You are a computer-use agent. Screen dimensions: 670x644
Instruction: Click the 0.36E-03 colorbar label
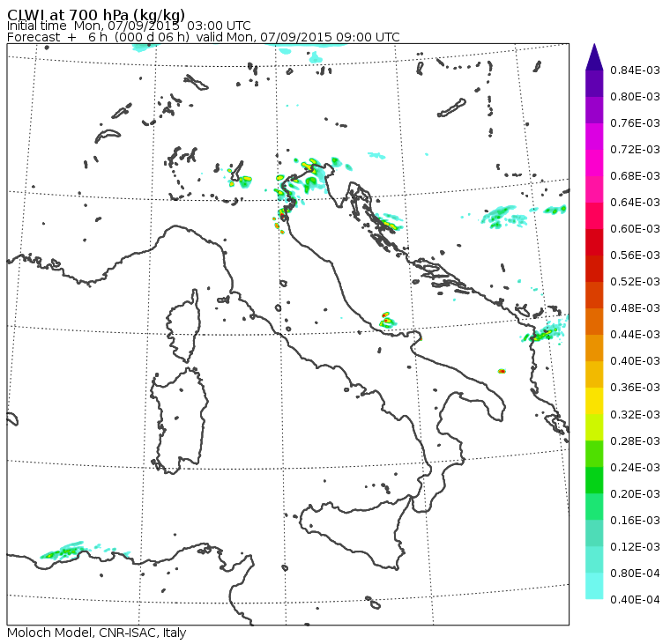click(635, 388)
